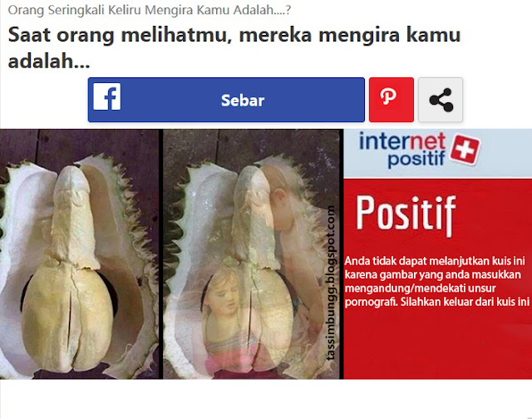The width and height of the screenshot is (532, 419).
Task: Click the "Saat orang melihatmu" result heading
Action: [x=234, y=48]
